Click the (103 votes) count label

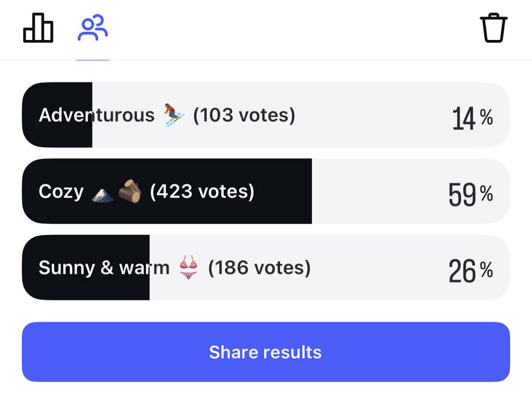pyautogui.click(x=244, y=115)
